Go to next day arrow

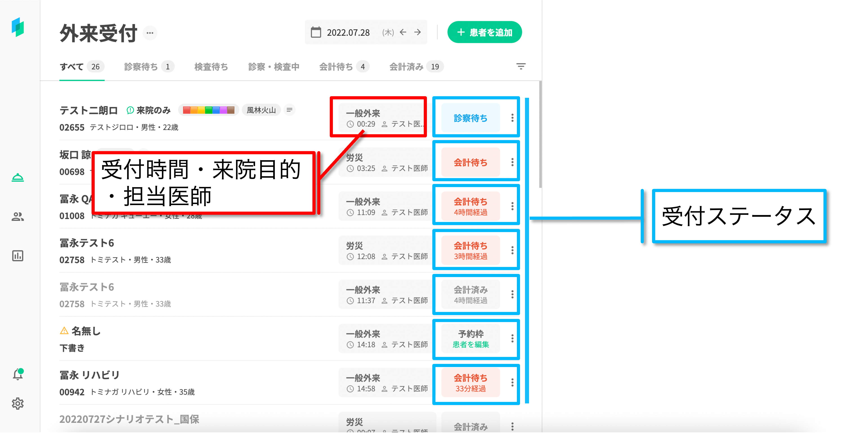[x=417, y=32]
